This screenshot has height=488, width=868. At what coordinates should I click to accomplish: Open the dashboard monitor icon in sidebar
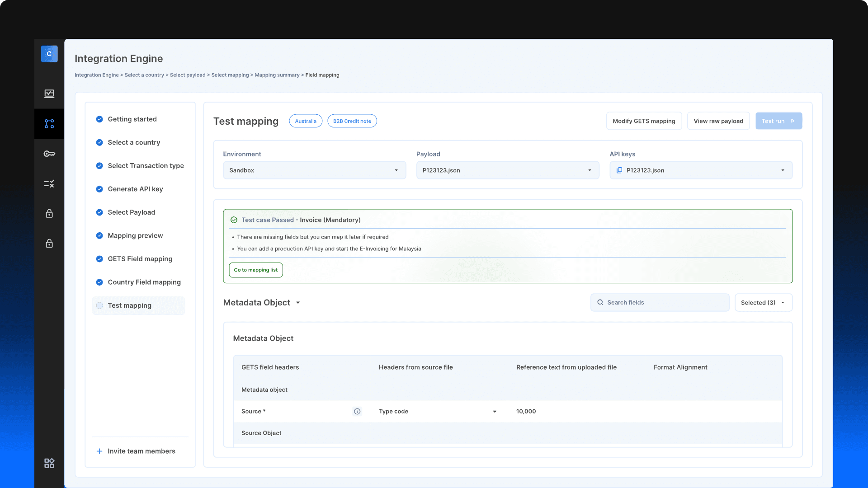click(49, 94)
